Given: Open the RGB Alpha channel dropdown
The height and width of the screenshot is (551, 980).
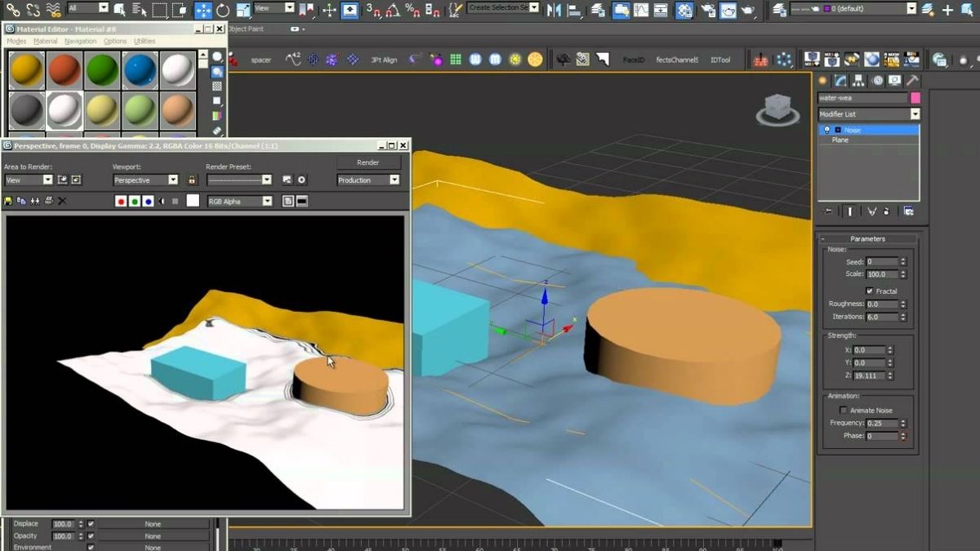Looking at the screenshot, I should [240, 201].
